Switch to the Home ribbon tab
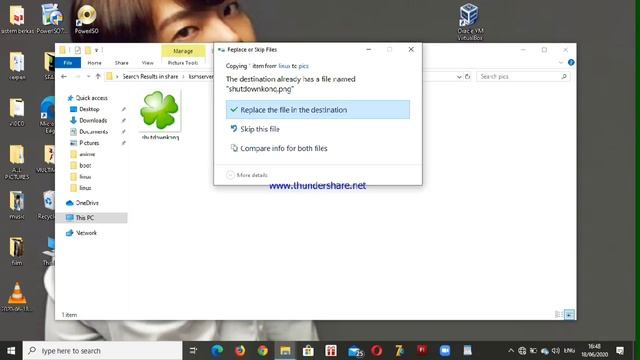The width and height of the screenshot is (640, 360). pos(94,63)
